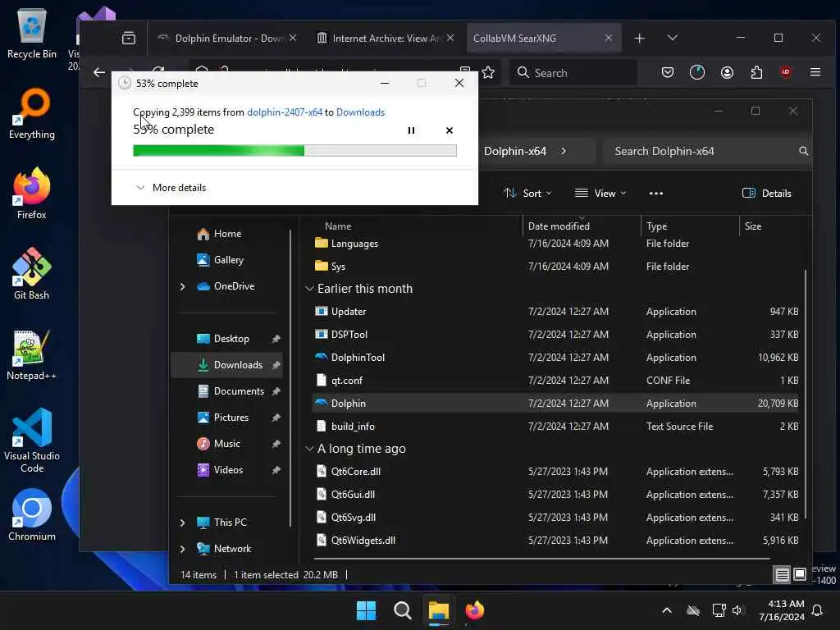Screen dimensions: 840x630
Task: Expand the This PC tree node
Action: (182, 523)
